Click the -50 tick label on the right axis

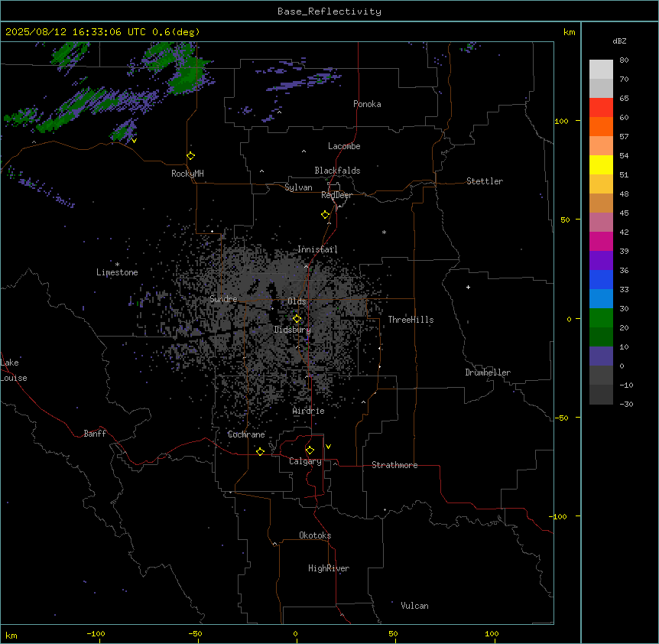[561, 418]
